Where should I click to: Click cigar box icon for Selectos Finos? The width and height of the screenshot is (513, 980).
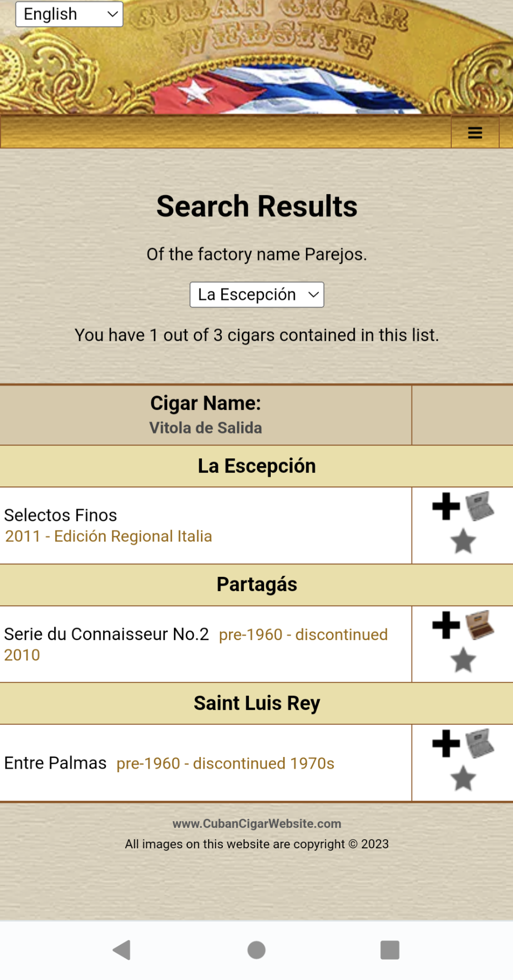[480, 506]
